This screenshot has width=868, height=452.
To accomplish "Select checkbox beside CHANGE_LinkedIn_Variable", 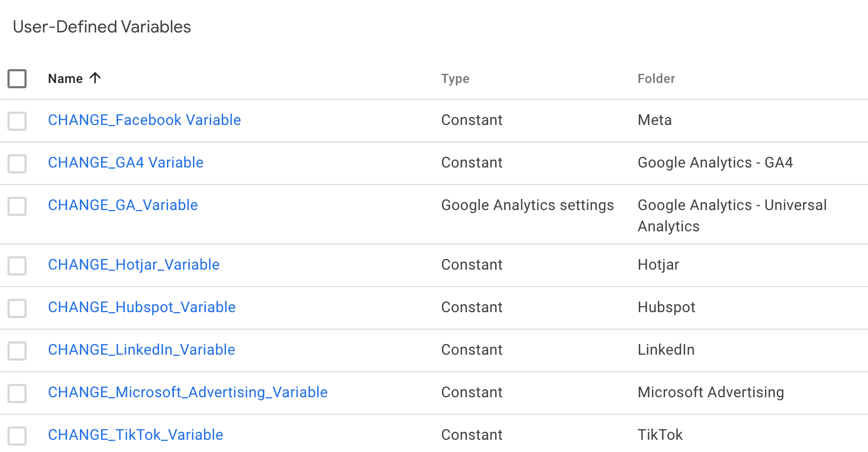I will 17,350.
